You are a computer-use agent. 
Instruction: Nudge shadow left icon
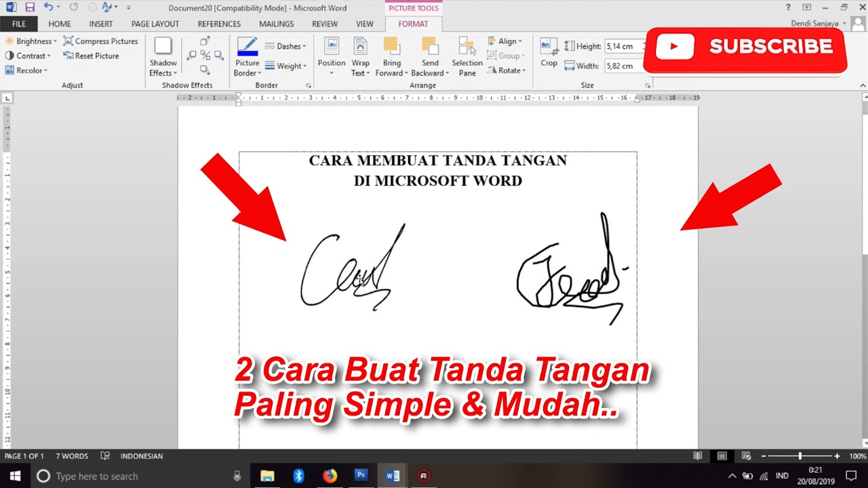(x=192, y=56)
